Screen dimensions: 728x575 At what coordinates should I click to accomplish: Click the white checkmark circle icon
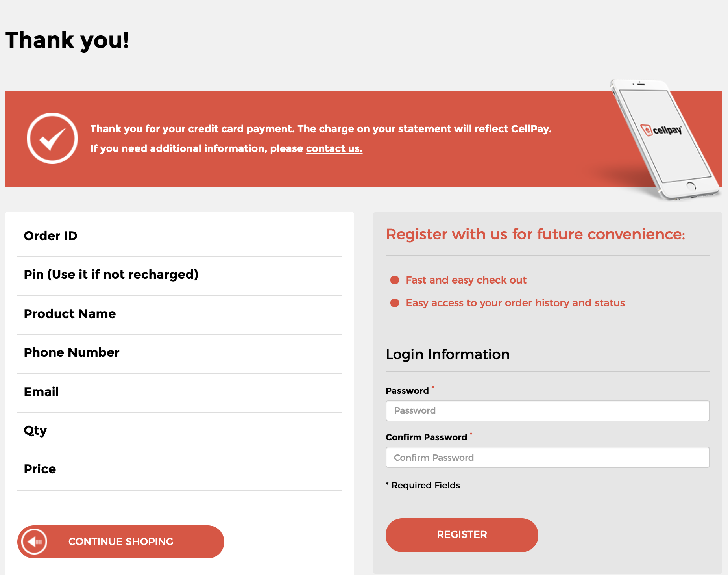coord(52,138)
